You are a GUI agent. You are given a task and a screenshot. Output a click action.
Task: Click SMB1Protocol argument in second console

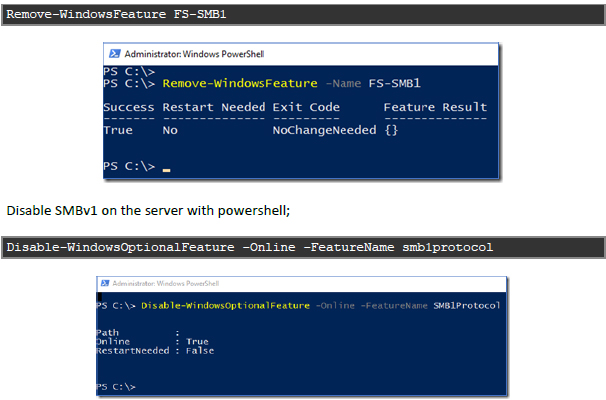coord(467,306)
